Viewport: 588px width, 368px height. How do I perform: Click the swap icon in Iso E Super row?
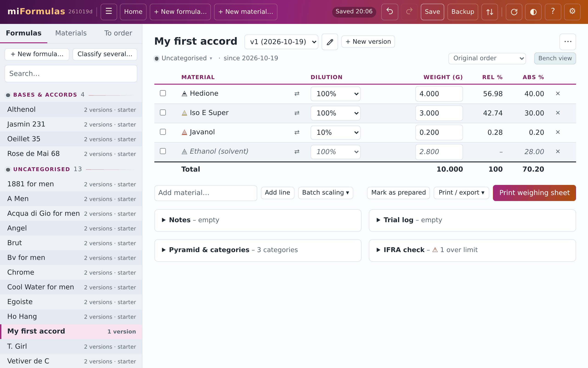(297, 113)
